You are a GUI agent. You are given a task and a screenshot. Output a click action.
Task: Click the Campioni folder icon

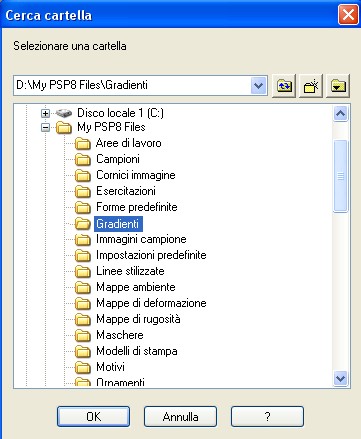click(83, 159)
